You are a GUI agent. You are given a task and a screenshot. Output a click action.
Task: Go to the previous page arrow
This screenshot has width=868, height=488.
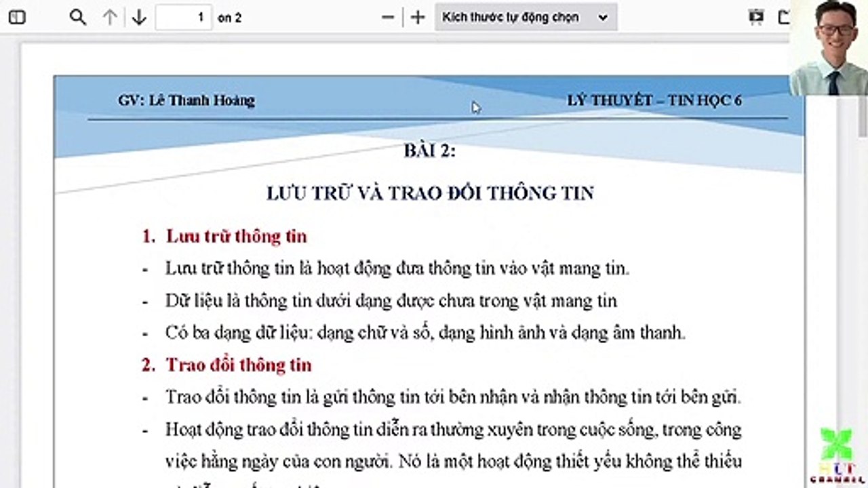[110, 18]
